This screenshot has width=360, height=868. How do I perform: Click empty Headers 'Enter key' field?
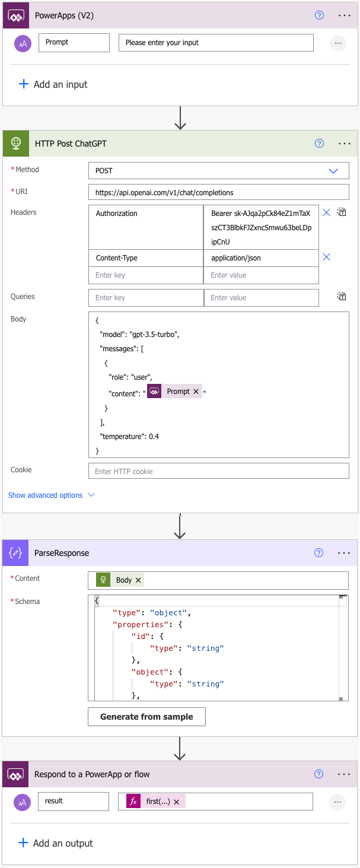pyautogui.click(x=146, y=275)
